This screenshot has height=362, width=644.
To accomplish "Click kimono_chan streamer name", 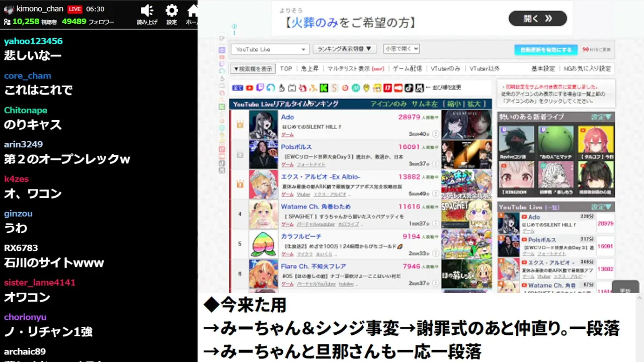I will point(40,9).
